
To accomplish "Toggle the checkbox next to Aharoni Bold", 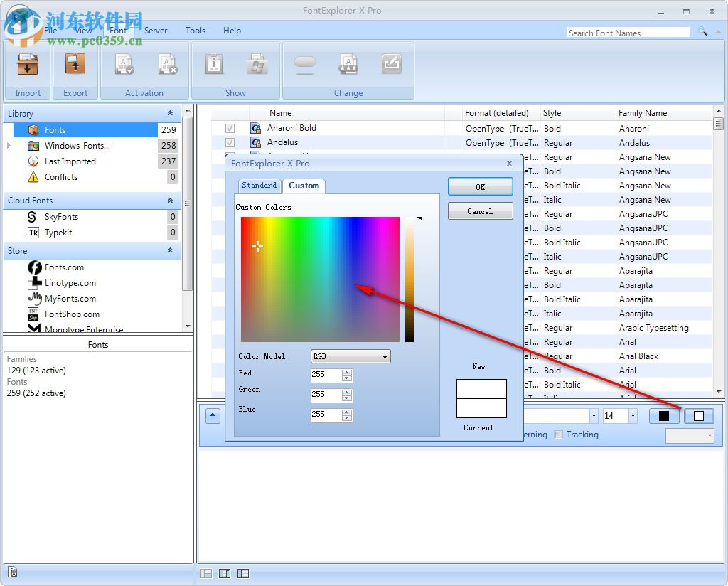I will click(230, 128).
